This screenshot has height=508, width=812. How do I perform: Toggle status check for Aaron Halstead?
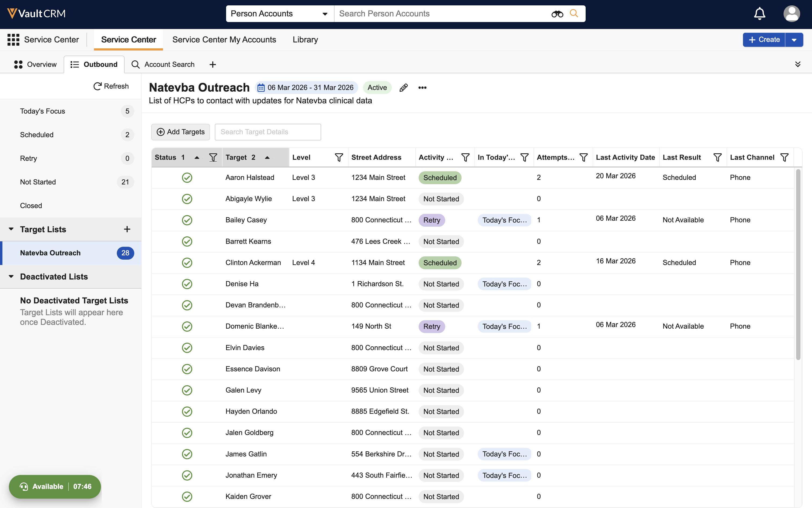click(x=187, y=177)
